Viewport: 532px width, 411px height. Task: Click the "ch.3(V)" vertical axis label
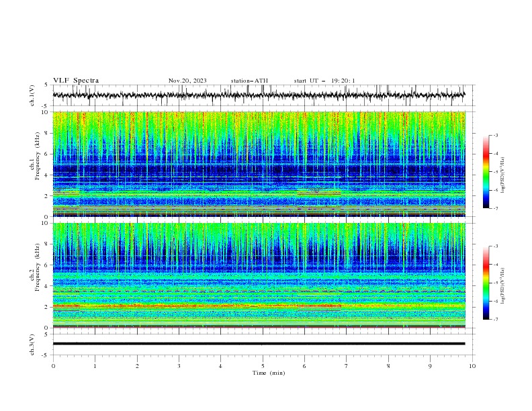tap(32, 345)
